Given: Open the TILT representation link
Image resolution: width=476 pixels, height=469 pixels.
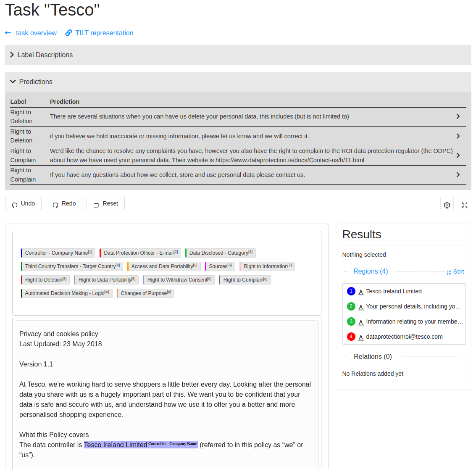Looking at the screenshot, I should point(104,33).
